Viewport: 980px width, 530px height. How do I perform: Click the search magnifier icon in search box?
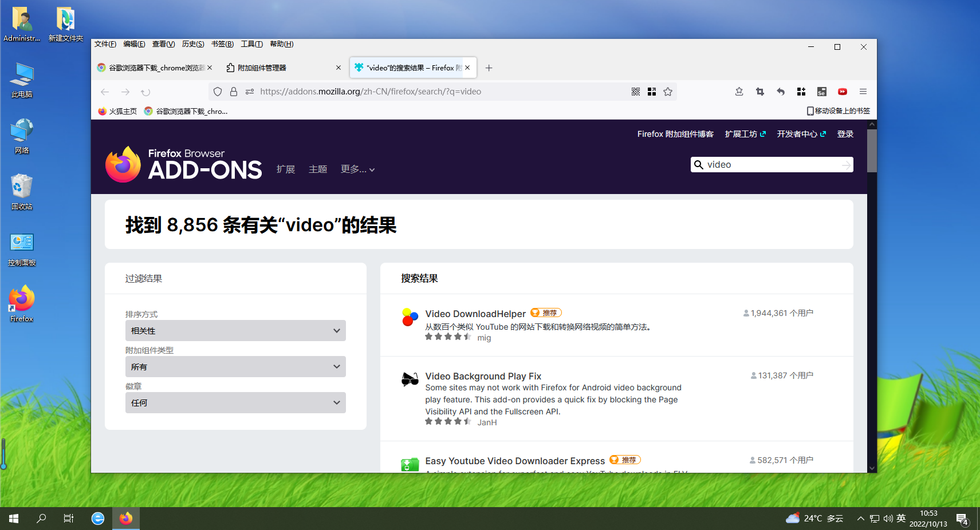[699, 165]
